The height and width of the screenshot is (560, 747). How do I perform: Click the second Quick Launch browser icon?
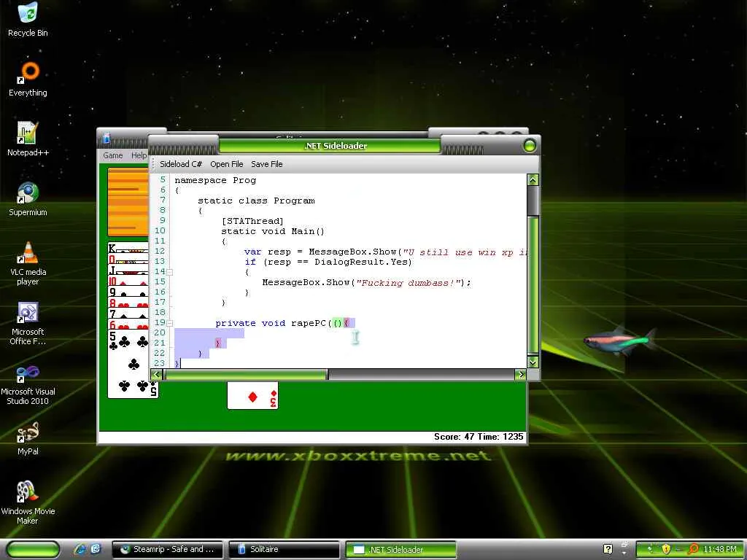96,549
